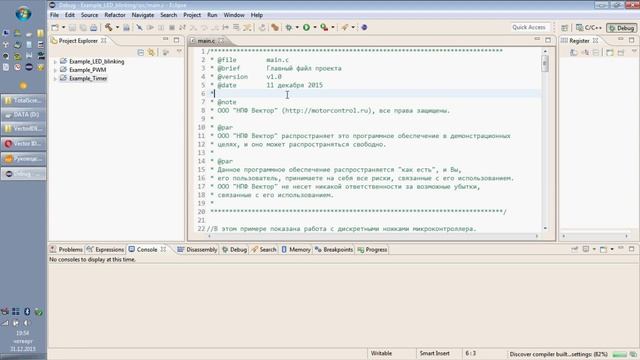Viewport: 640px width, 360px height.
Task: Click the DATA (D:) taskbar button
Action: pos(23,115)
